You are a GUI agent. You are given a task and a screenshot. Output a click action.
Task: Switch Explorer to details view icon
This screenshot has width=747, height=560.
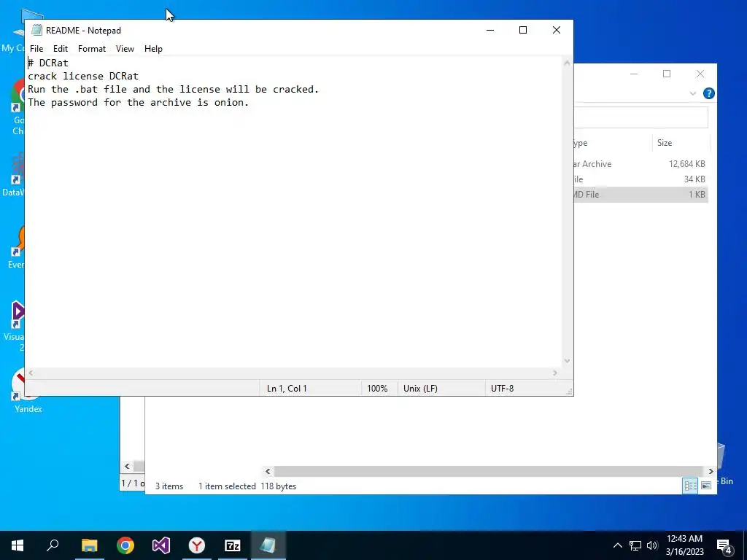click(x=690, y=485)
